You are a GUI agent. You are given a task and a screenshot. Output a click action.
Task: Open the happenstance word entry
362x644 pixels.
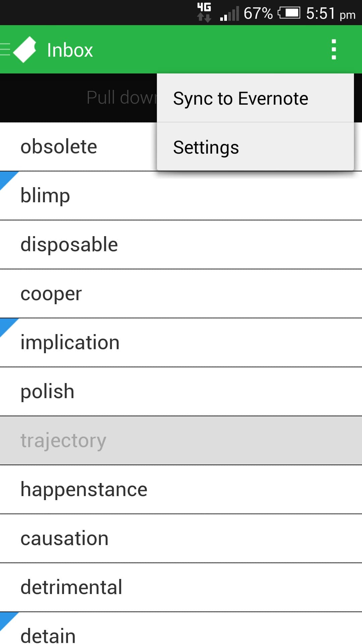point(84,489)
